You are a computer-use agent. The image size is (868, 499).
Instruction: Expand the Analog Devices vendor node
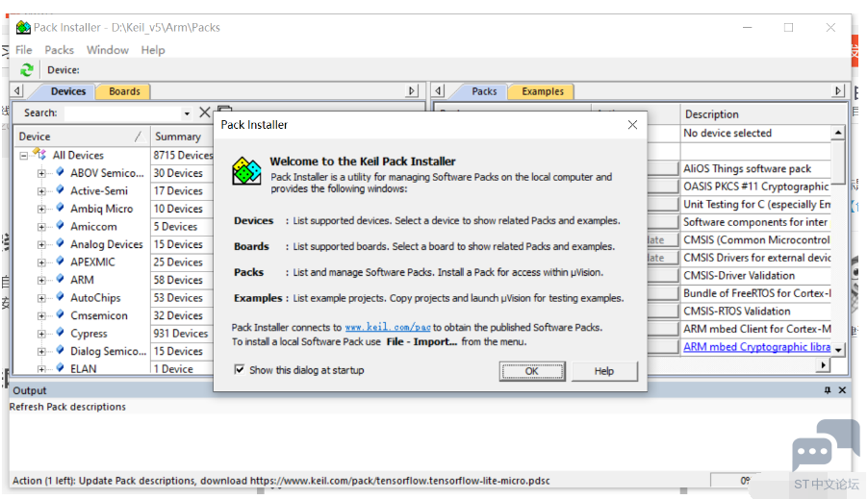pyautogui.click(x=41, y=244)
